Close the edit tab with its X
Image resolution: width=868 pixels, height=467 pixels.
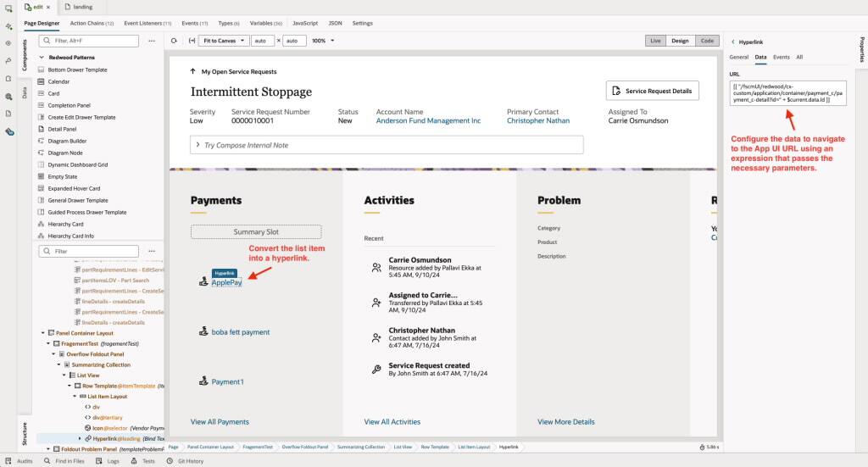(48, 7)
